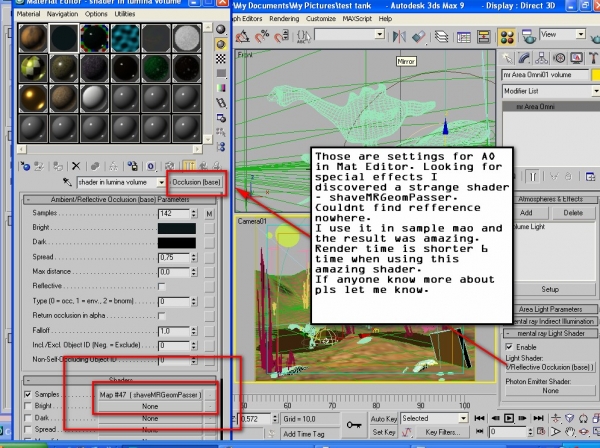Toggle Reflective checkbox in Occlusion parameters
The image size is (600, 448).
point(162,287)
